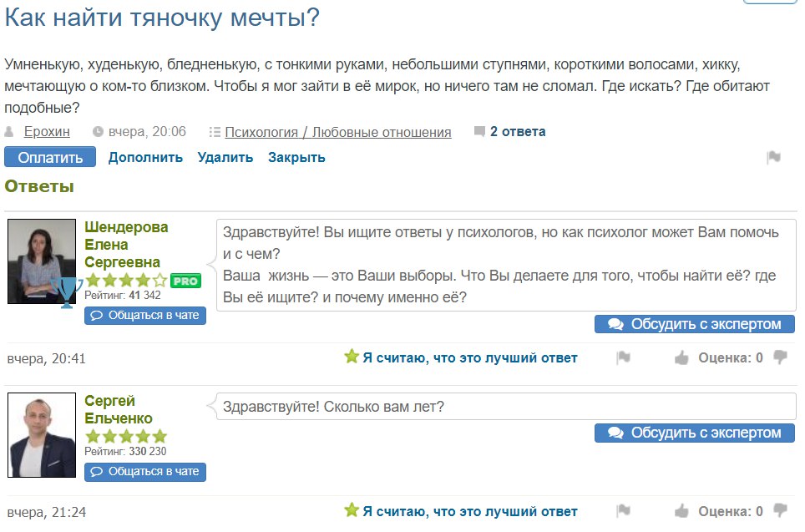Click Удалить to delete the question

[x=225, y=157]
